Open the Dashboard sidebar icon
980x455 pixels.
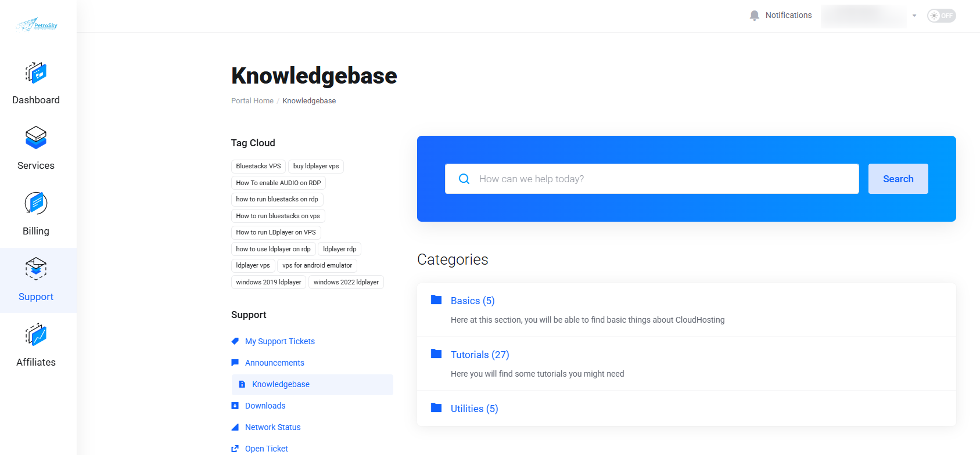pos(36,73)
